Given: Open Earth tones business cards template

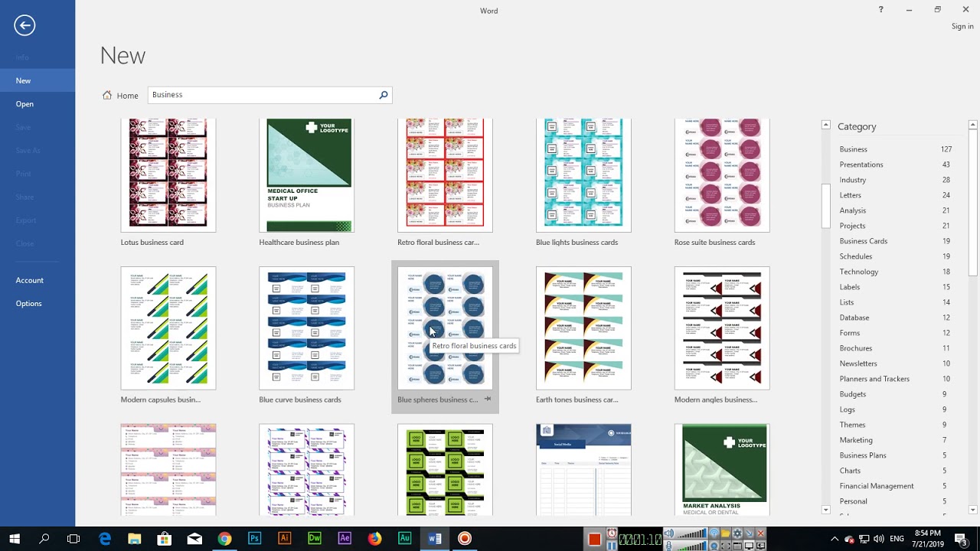Looking at the screenshot, I should pyautogui.click(x=583, y=328).
